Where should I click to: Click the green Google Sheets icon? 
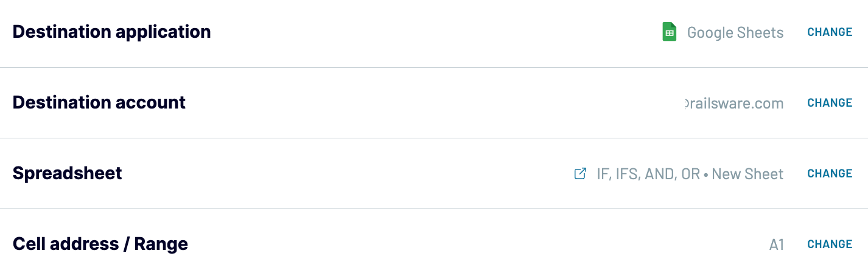tap(669, 32)
